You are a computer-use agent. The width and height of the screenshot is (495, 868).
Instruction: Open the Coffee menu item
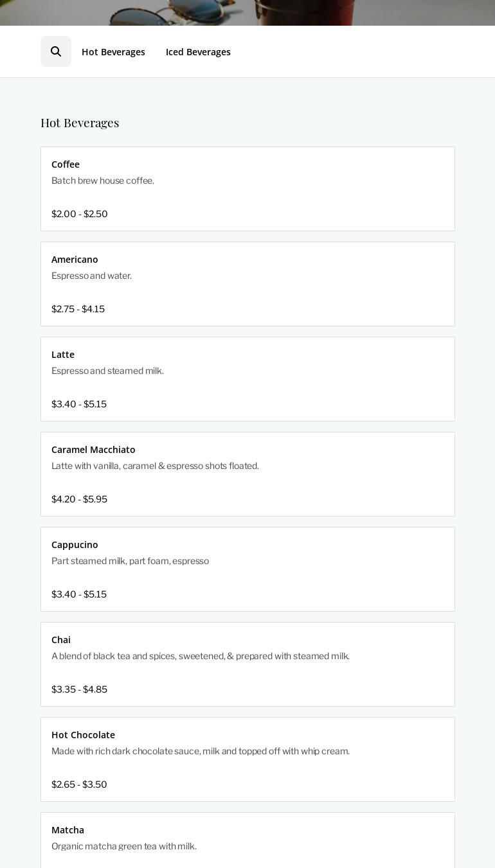click(66, 164)
